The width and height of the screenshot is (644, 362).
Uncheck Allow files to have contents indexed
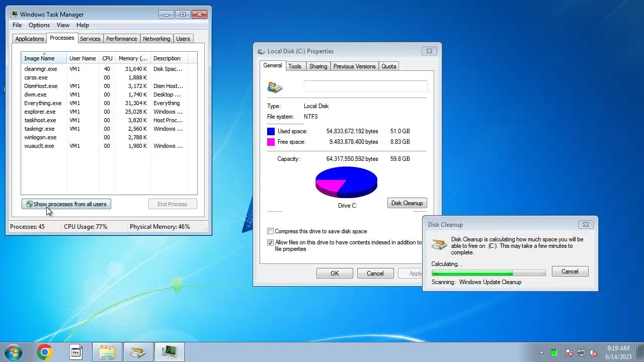point(270,242)
